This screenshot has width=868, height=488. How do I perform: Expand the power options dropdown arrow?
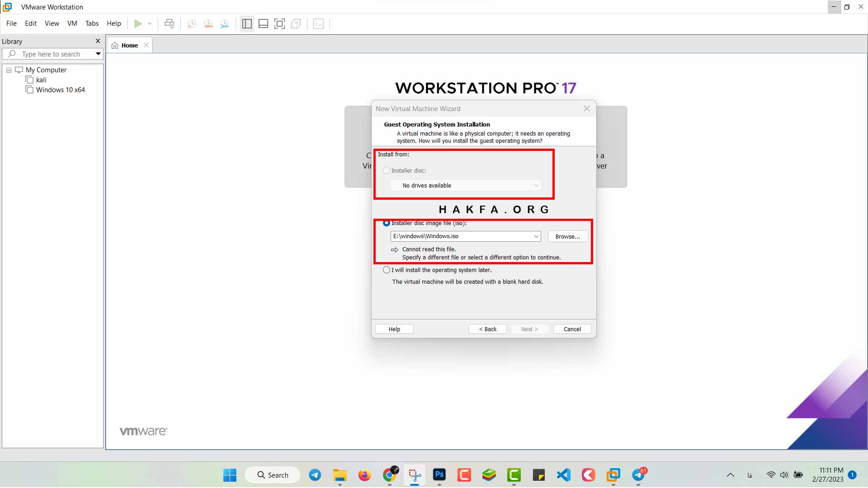click(x=150, y=23)
